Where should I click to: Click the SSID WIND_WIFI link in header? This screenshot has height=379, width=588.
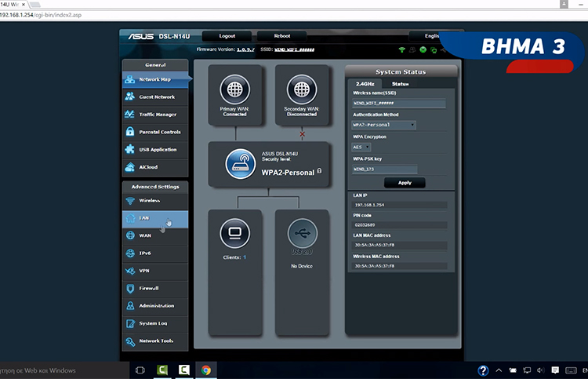point(294,49)
